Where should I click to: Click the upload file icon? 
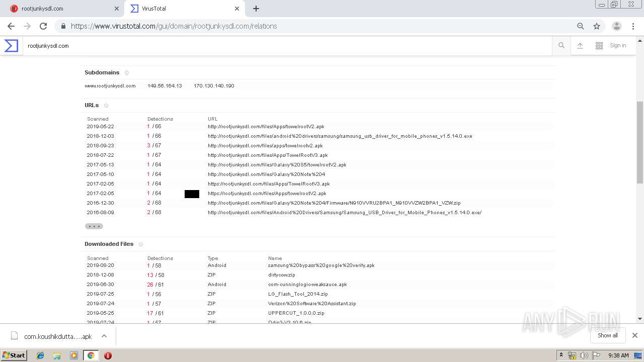(580, 46)
